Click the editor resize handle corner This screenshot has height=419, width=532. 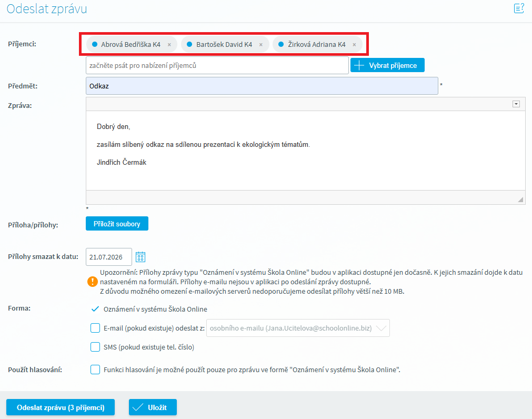(x=520, y=199)
